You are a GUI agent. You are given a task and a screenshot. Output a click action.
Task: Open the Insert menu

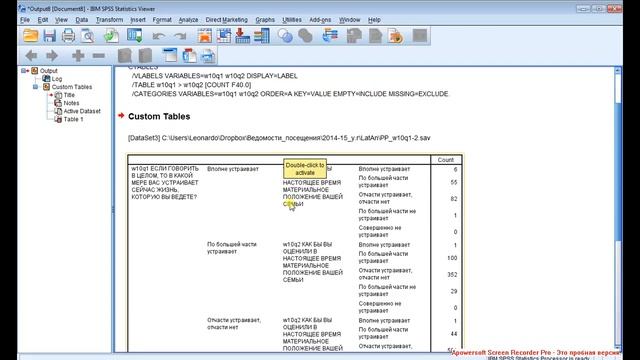pyautogui.click(x=138, y=20)
